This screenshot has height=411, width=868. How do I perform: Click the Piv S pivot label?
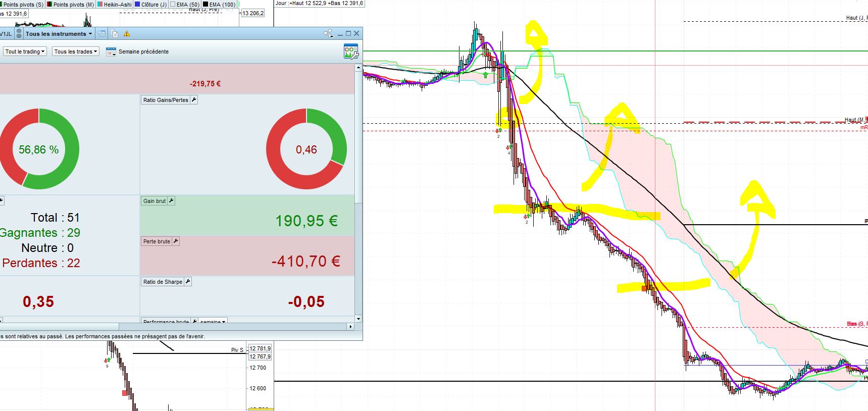237,350
